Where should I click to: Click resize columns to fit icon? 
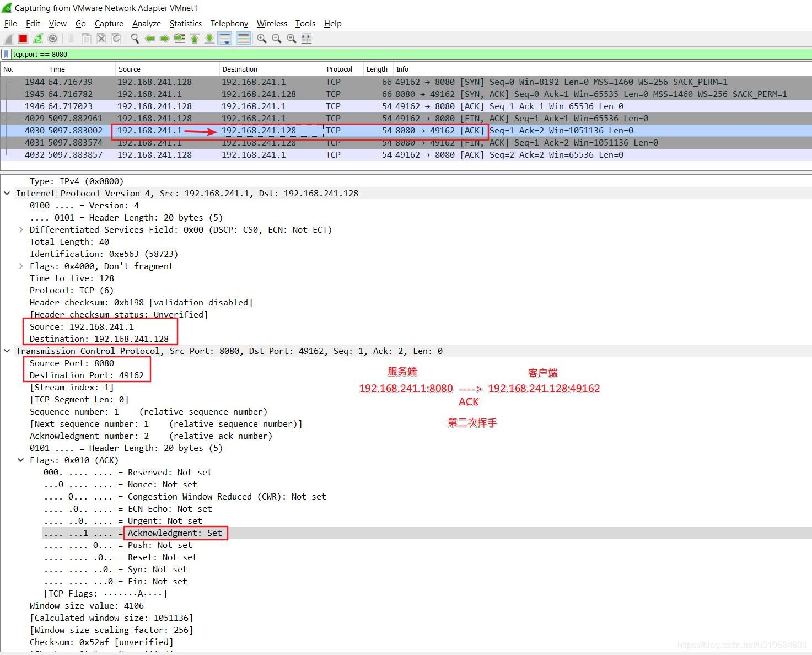(x=306, y=39)
